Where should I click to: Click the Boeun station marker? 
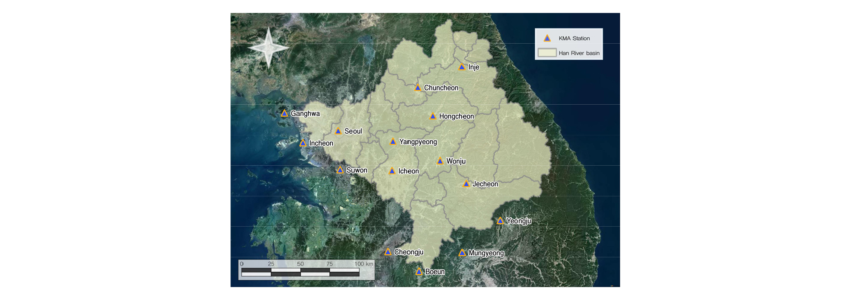[419, 272]
